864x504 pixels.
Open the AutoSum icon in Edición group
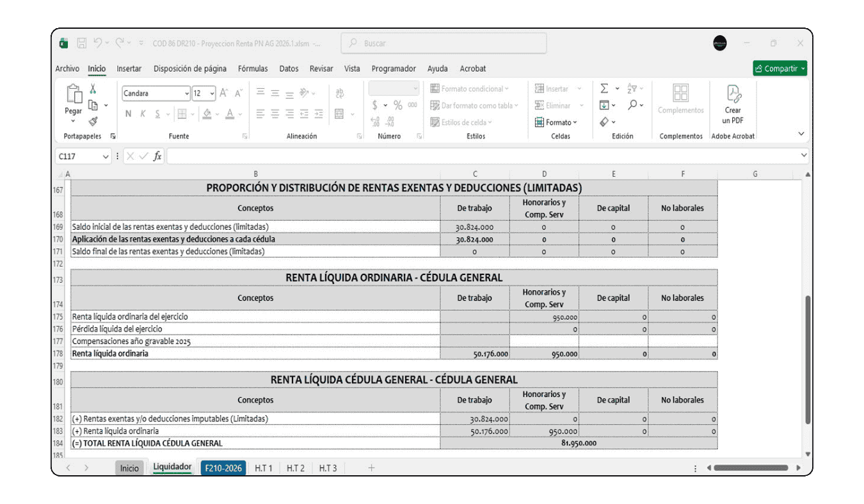click(604, 88)
